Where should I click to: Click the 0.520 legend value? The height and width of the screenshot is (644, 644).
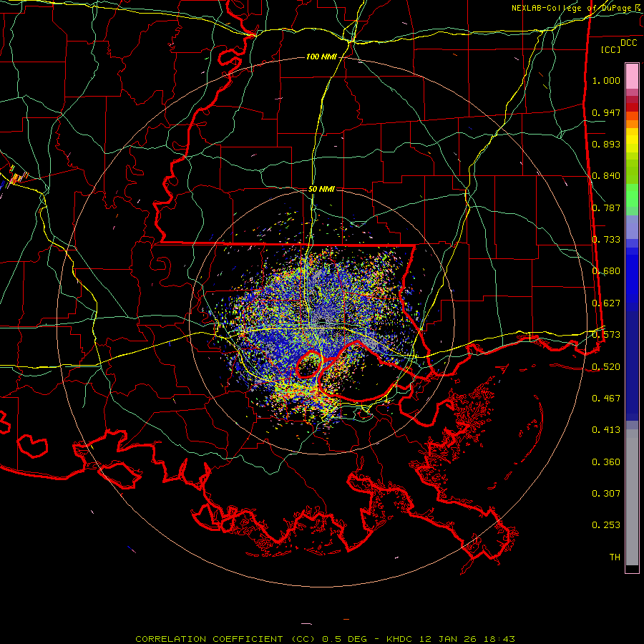click(x=606, y=367)
